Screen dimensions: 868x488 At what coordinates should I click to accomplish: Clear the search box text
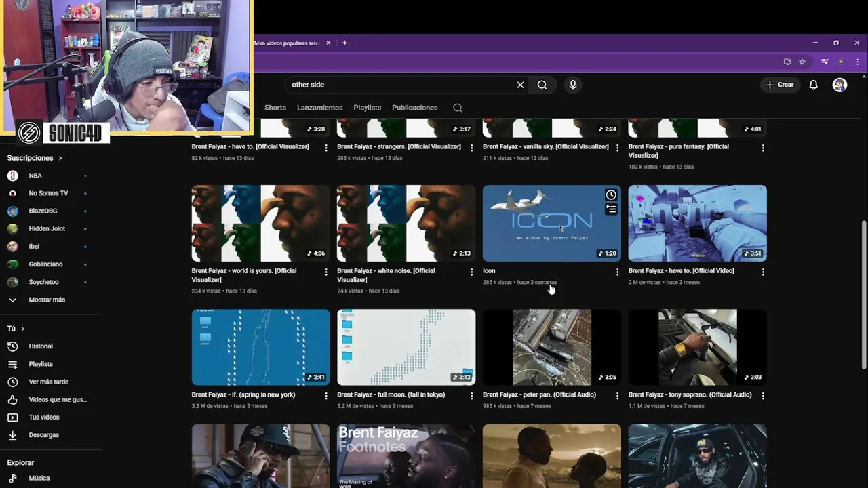[520, 85]
